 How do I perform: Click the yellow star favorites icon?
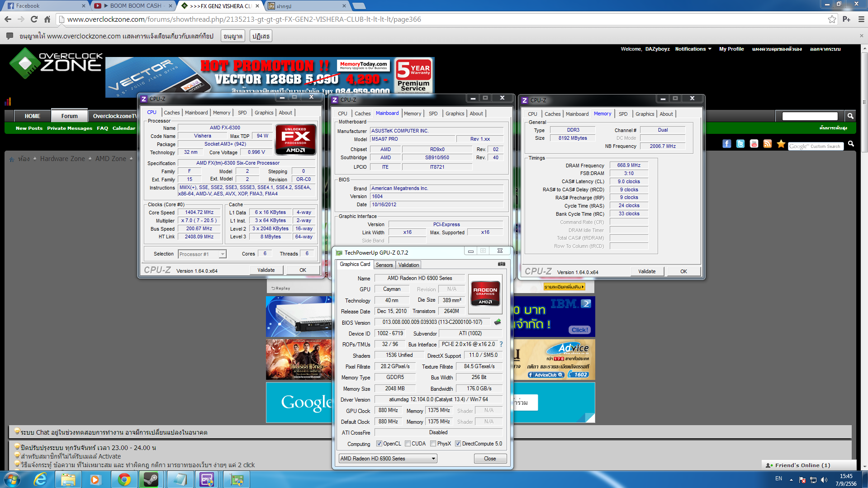point(781,144)
